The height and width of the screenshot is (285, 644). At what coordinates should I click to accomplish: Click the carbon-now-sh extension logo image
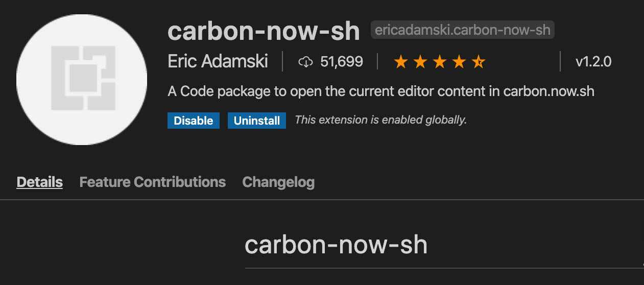tap(82, 79)
